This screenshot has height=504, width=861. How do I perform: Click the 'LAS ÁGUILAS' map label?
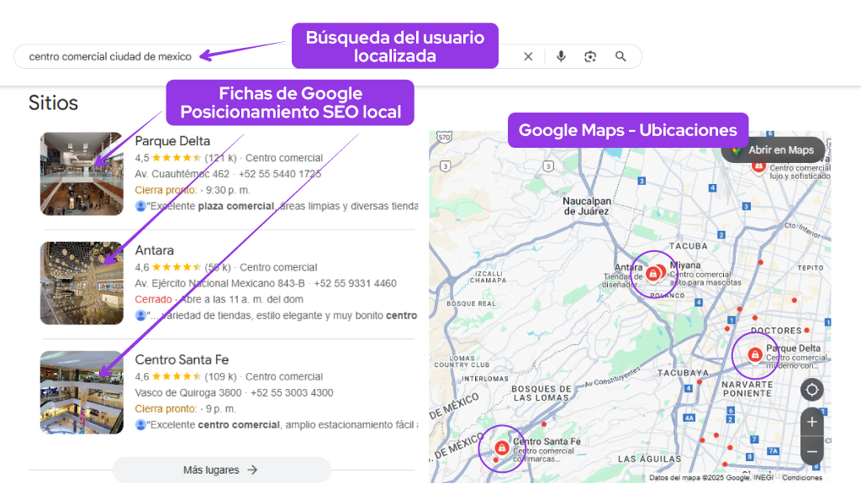click(650, 459)
